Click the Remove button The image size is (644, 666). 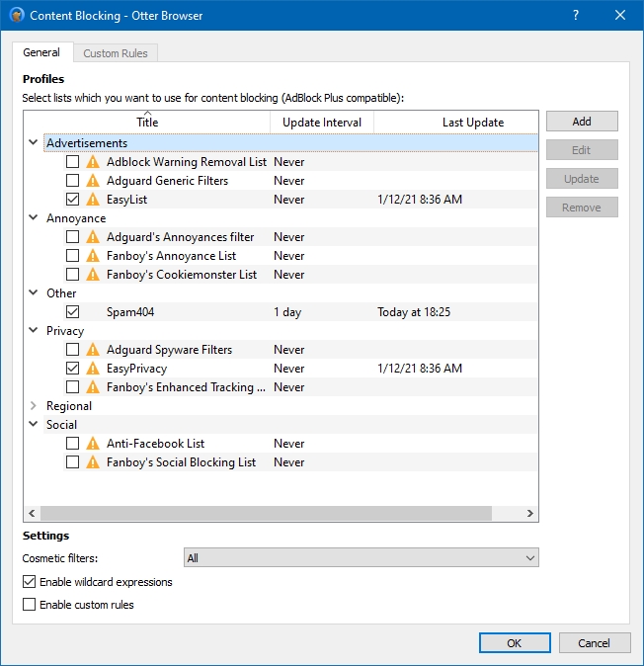(582, 208)
